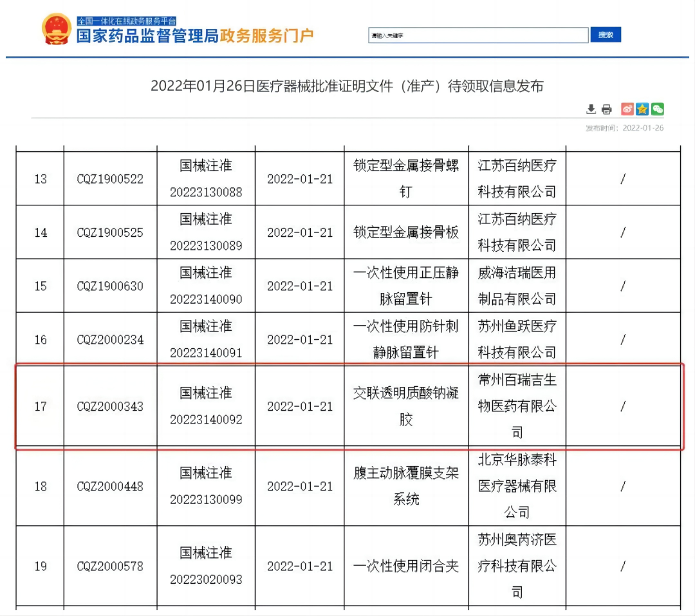Screen dimensions: 695x616
Task: Click the 全国一体化在线政务服务平台 banner
Action: [x=127, y=21]
